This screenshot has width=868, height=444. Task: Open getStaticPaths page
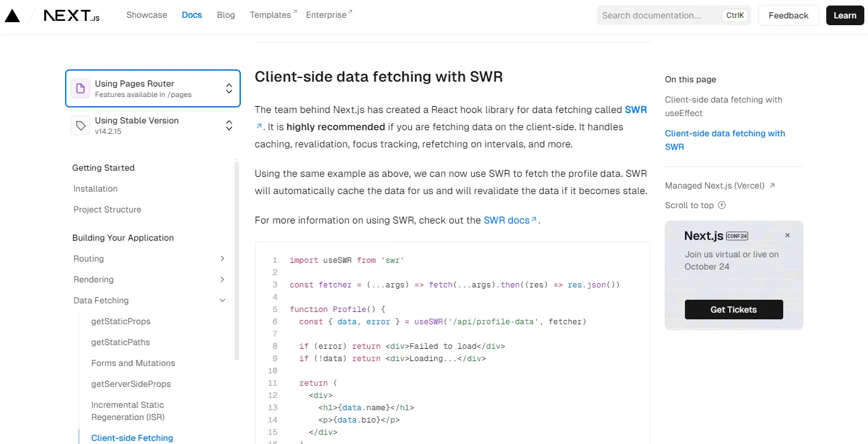(120, 342)
